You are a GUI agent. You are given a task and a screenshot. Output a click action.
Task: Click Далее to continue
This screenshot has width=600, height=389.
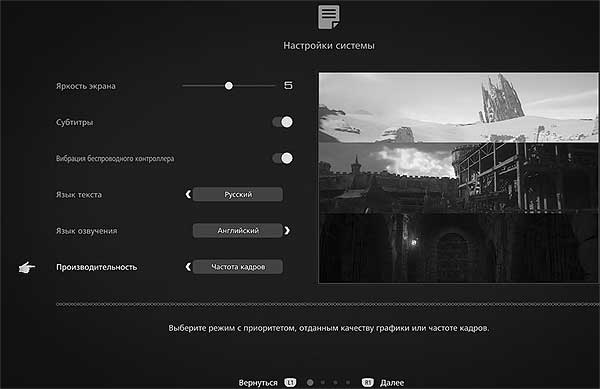[x=392, y=382]
